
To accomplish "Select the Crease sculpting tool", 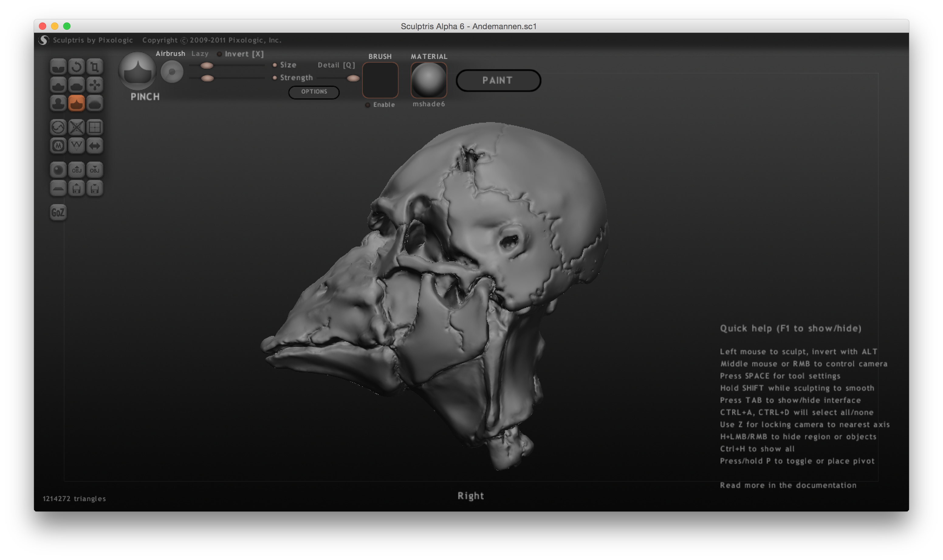I will (x=58, y=67).
